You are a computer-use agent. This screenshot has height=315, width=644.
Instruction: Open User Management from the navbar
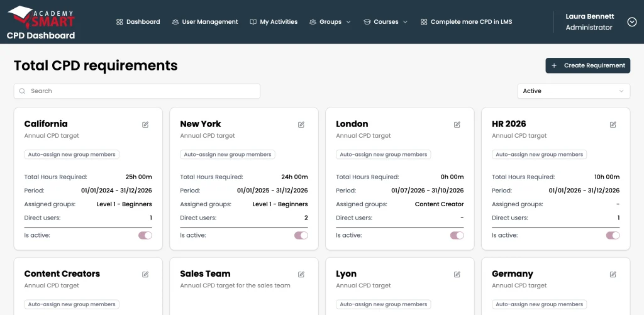205,22
